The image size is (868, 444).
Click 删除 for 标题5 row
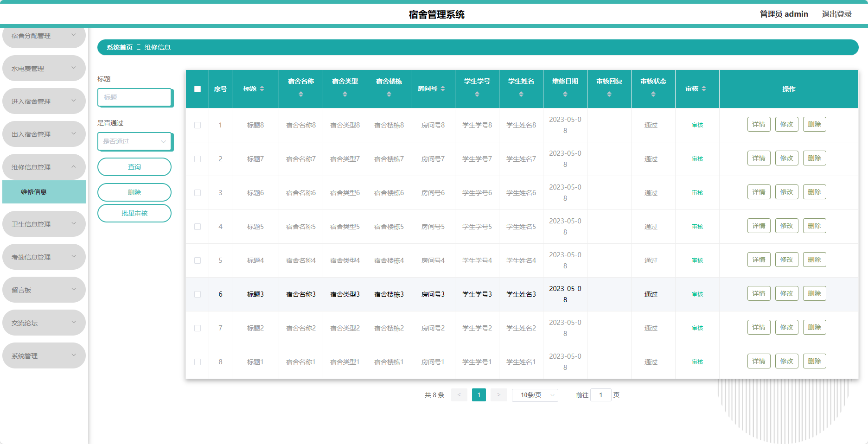[815, 226]
